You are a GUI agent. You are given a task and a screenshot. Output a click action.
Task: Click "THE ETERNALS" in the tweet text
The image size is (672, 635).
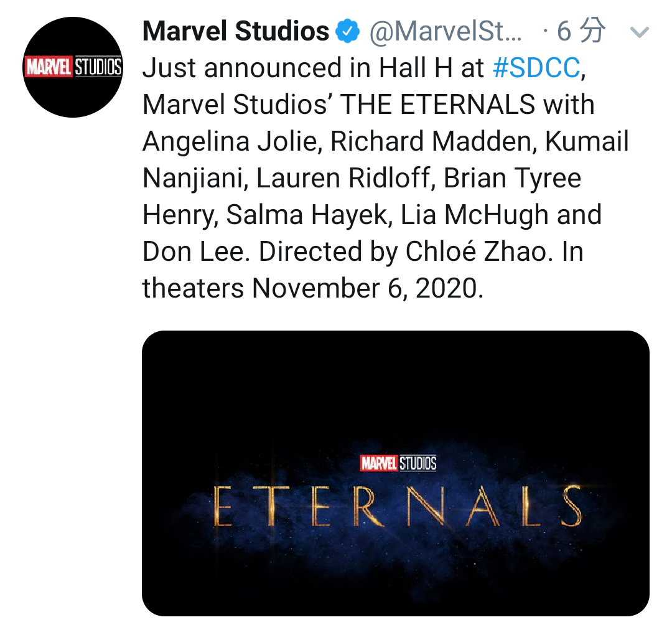tap(438, 105)
